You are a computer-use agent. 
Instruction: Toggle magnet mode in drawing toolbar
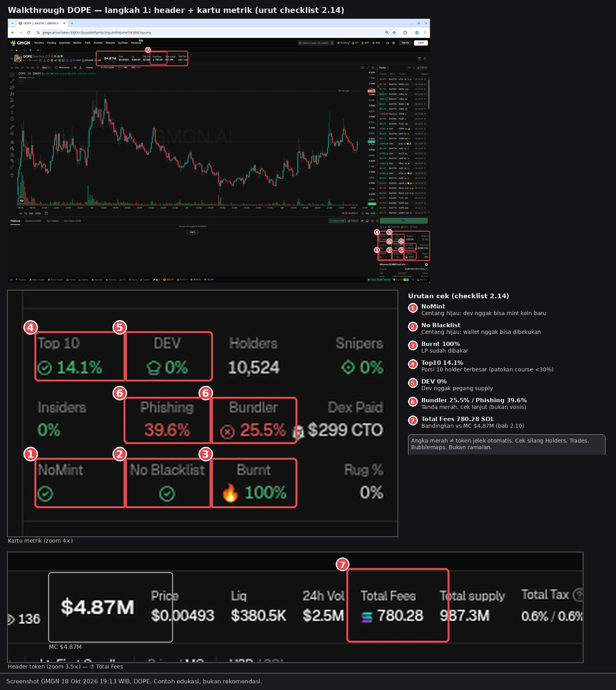pos(12,142)
